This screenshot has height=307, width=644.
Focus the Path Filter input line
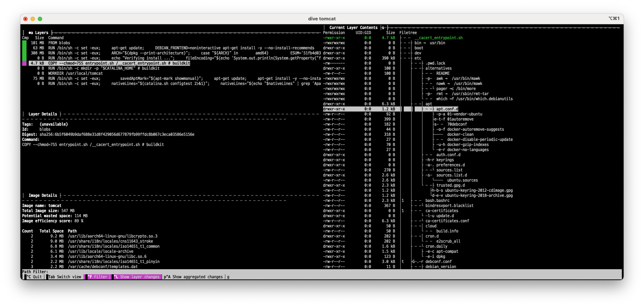(322, 272)
